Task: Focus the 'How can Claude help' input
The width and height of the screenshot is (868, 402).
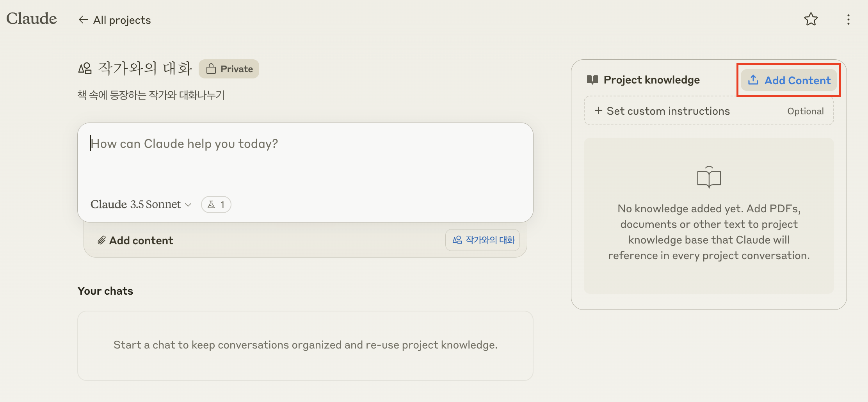Action: click(304, 160)
